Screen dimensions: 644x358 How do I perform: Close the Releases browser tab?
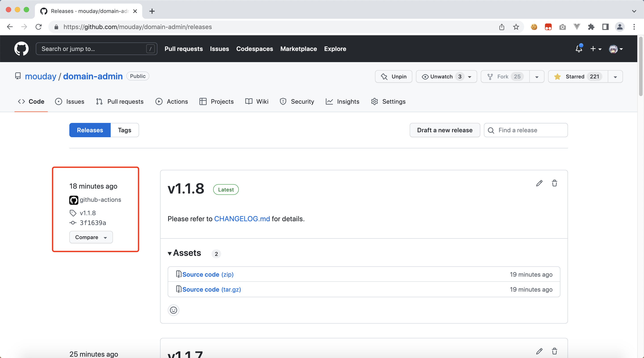coord(135,11)
